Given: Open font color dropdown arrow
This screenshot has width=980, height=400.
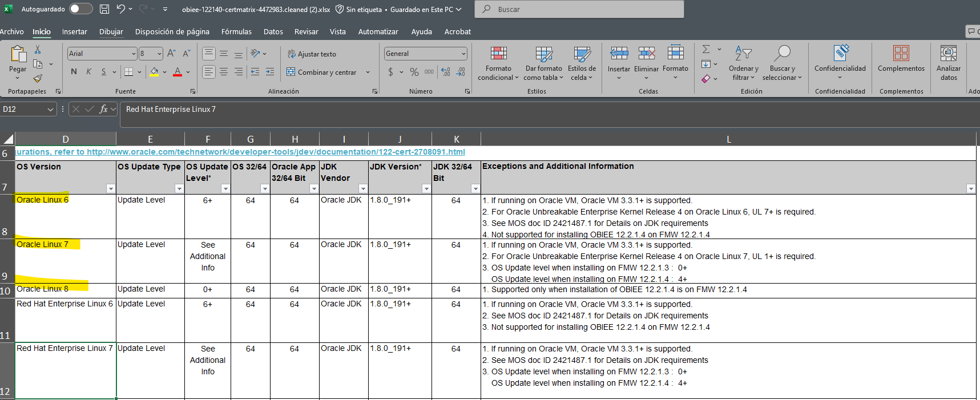Looking at the screenshot, I should (x=188, y=72).
